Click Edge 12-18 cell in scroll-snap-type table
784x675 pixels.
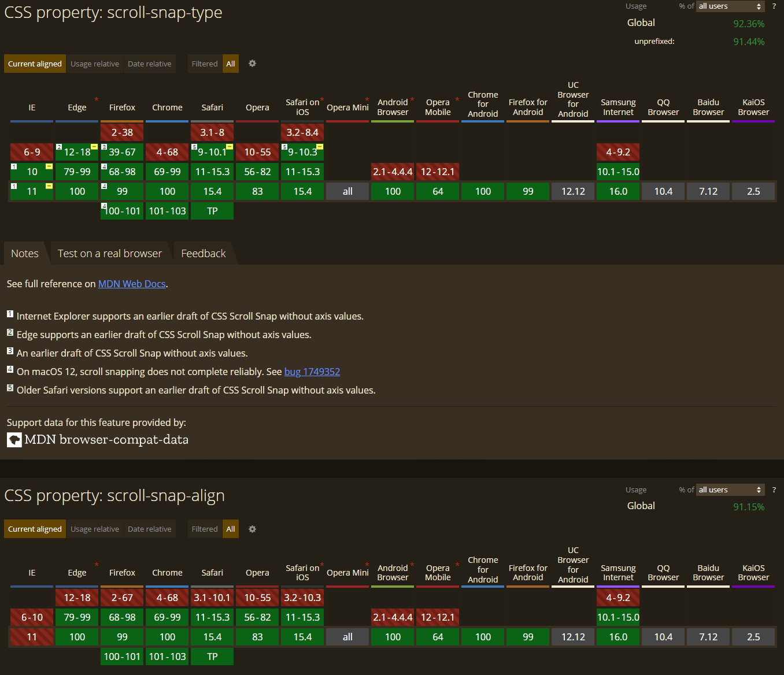pyautogui.click(x=77, y=152)
